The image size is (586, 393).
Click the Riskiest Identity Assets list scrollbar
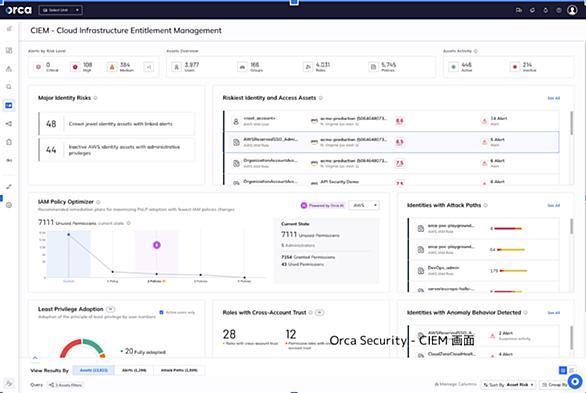[571, 123]
